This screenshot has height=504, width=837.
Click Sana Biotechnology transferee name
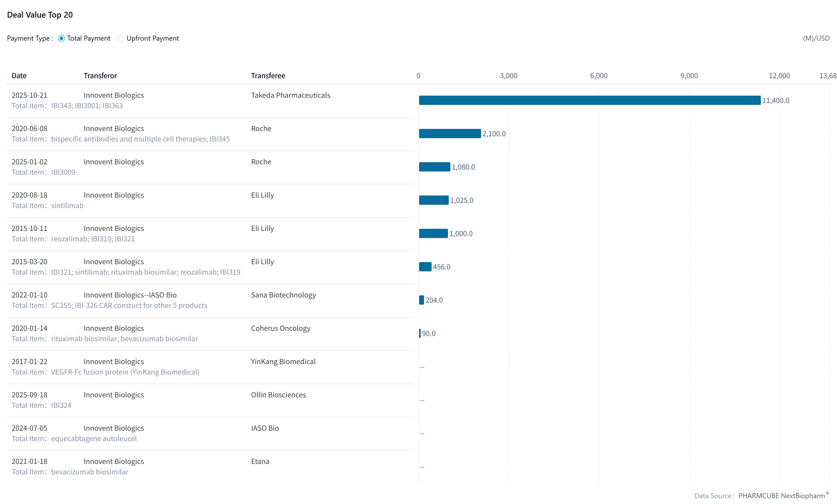click(283, 295)
